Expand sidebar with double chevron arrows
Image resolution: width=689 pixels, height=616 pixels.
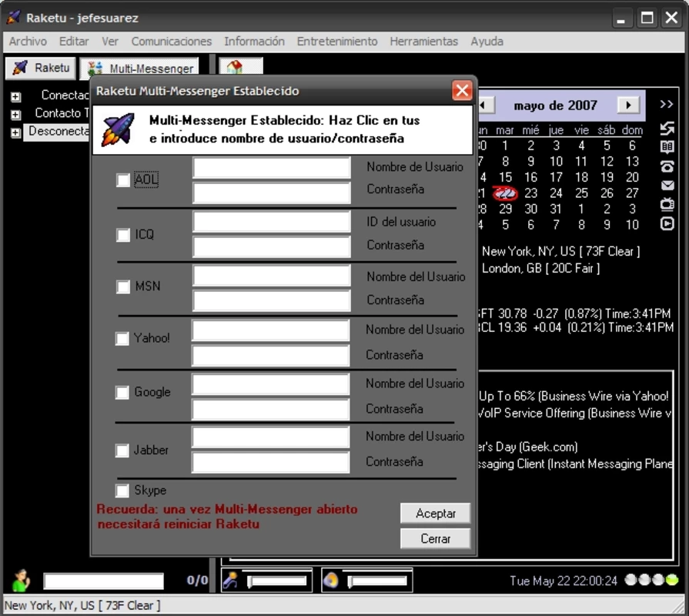pos(667,104)
